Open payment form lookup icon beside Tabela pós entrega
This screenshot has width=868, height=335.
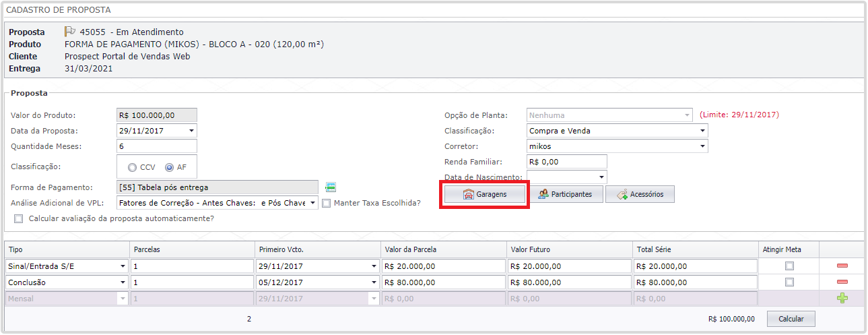tap(330, 187)
